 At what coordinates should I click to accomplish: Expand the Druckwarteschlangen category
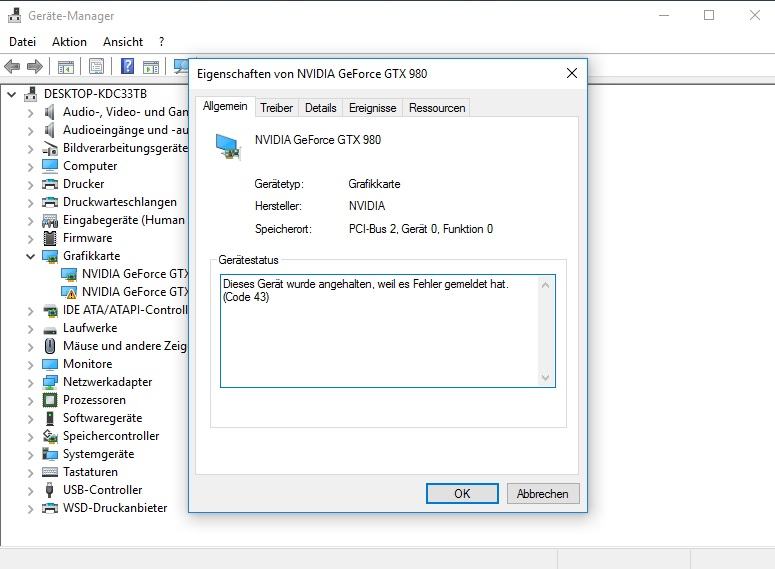(31, 203)
